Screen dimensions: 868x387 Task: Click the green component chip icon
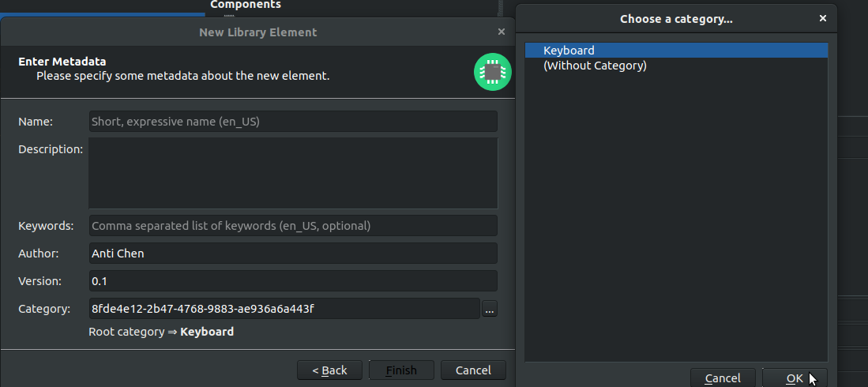click(x=492, y=72)
